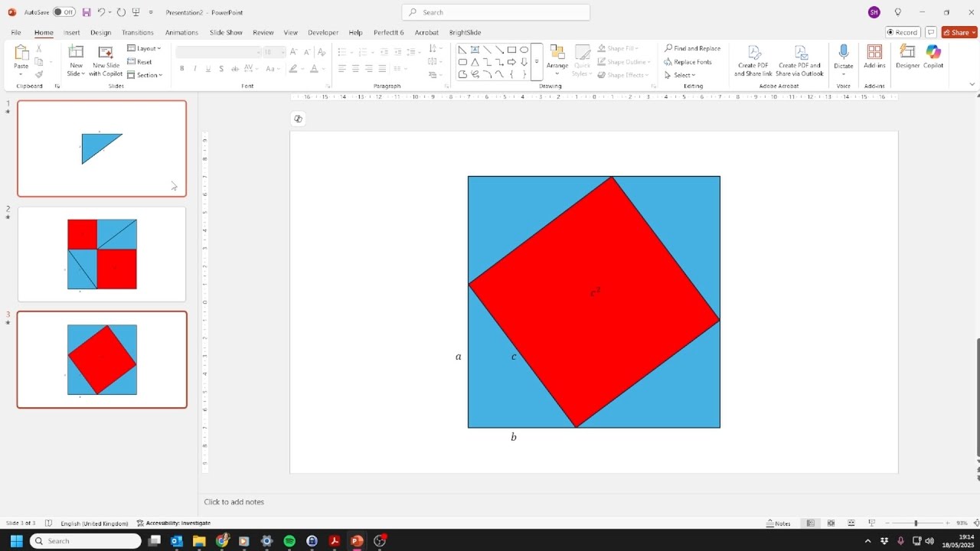Click the Share button
Screen dimensions: 980x551
(x=959, y=32)
